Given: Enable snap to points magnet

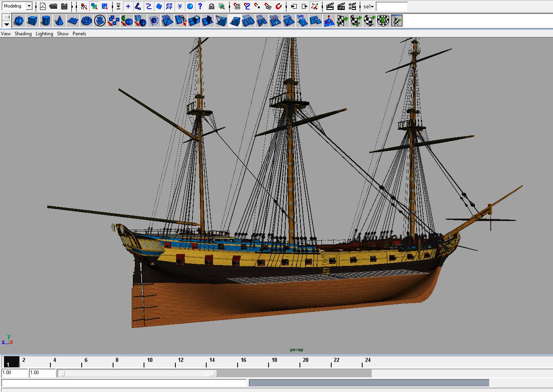Looking at the screenshot, I should (x=257, y=6).
